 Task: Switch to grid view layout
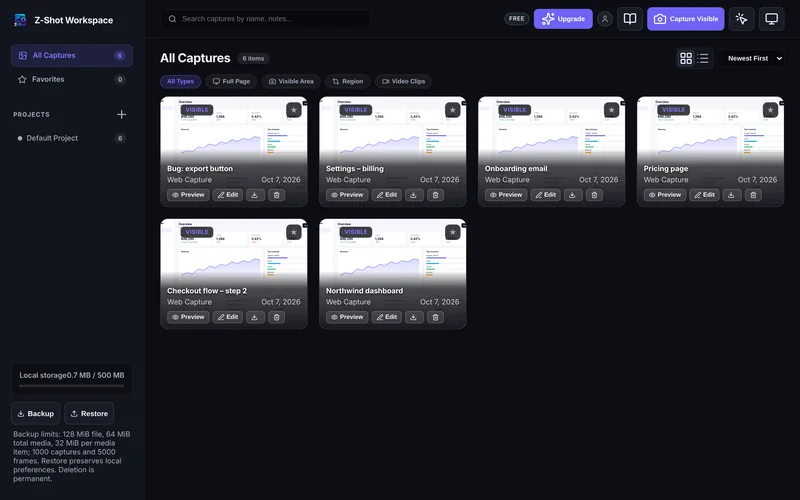click(x=686, y=58)
